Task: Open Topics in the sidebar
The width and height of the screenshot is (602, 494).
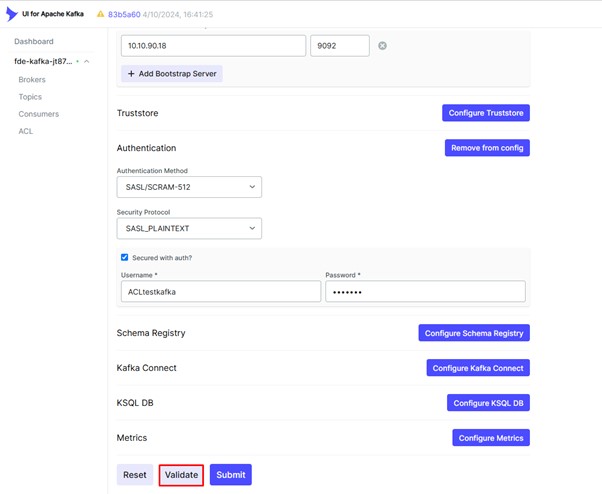Action: (x=30, y=97)
